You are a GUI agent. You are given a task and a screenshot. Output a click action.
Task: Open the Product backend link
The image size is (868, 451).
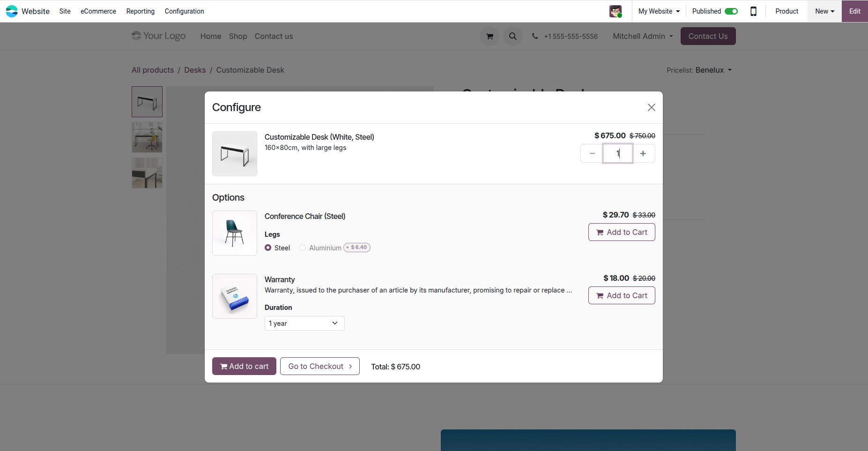click(786, 11)
